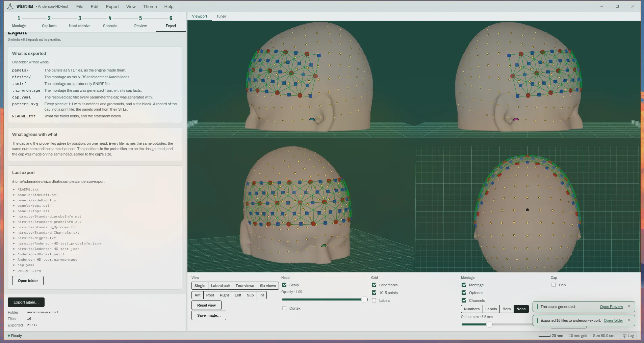Set camera to Sup view
Screen dimensions: 644x343
pos(250,295)
